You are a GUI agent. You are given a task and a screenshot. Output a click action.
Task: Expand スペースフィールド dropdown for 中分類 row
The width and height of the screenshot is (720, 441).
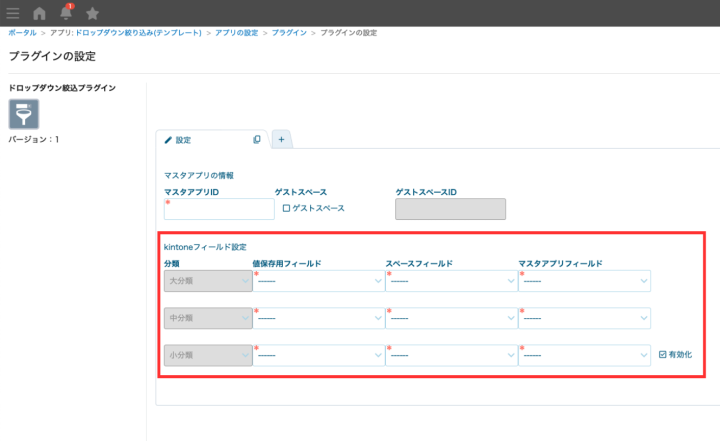pos(450,319)
